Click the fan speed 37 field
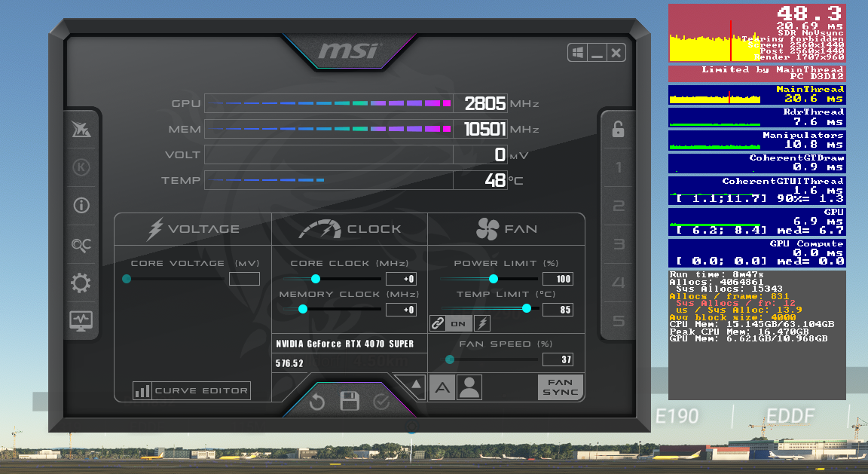 tap(558, 359)
